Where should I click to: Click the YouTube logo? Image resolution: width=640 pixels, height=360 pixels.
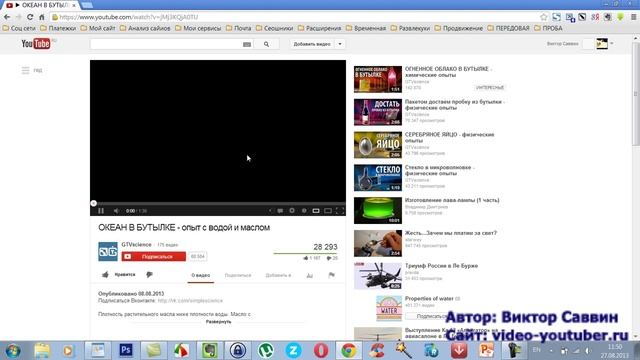point(36,43)
